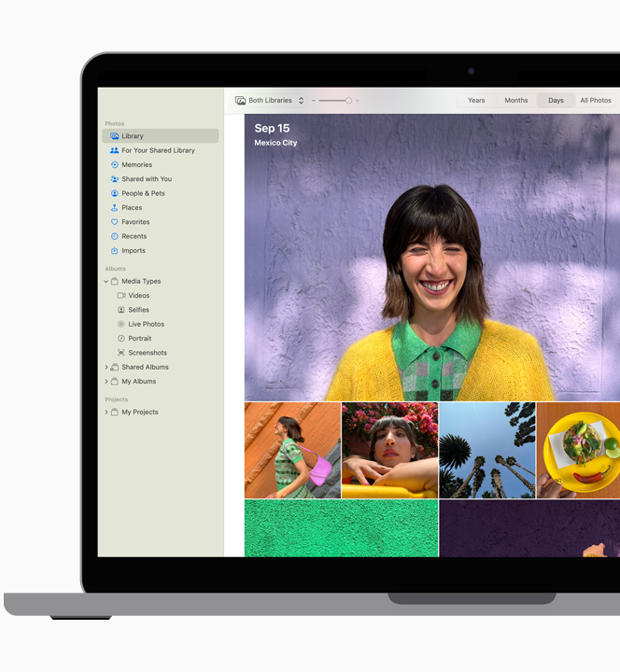The width and height of the screenshot is (620, 672).
Task: Click the Portrait icon
Action: tap(121, 339)
